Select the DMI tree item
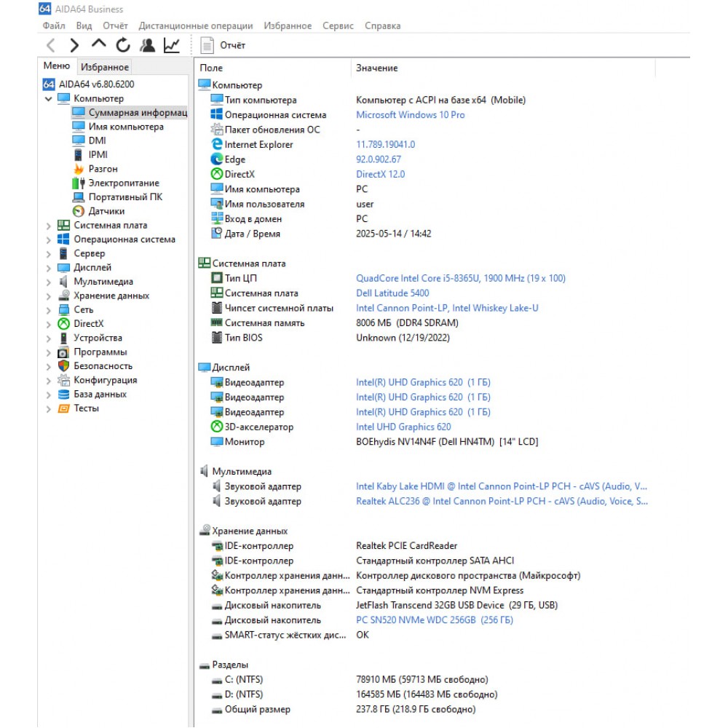This screenshot has width=728, height=728. coord(89,141)
